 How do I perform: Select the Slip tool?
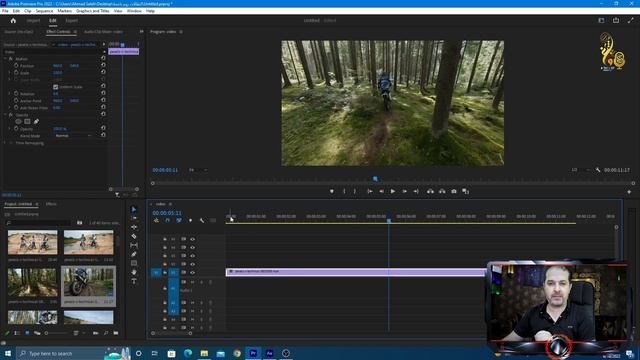(134, 245)
